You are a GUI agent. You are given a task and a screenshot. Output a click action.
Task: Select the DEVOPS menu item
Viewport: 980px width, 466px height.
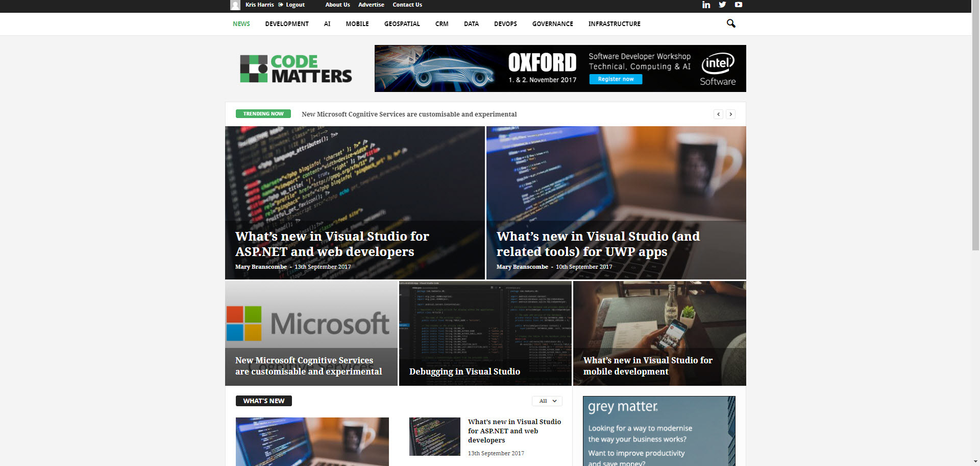click(x=505, y=24)
